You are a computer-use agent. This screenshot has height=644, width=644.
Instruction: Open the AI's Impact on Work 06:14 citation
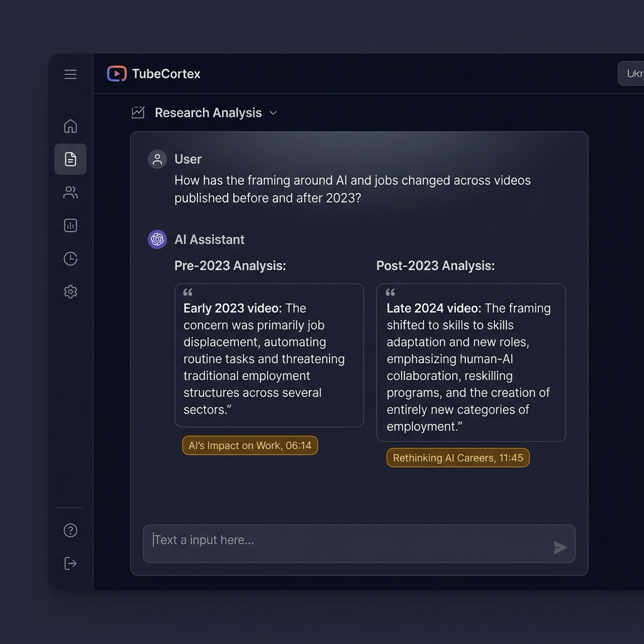coord(250,446)
